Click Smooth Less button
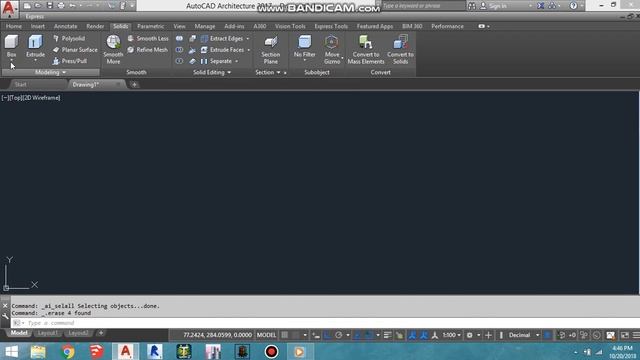This screenshot has width=640, height=360. 148,38
